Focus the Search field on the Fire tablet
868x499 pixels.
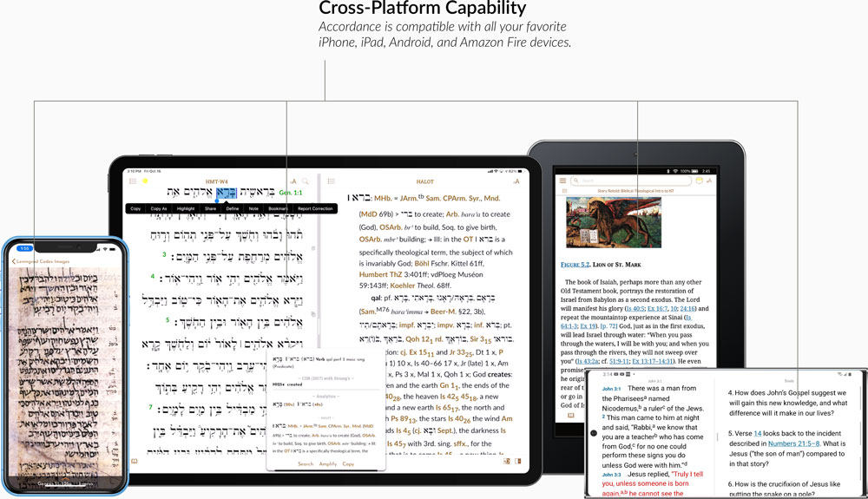coord(632,181)
